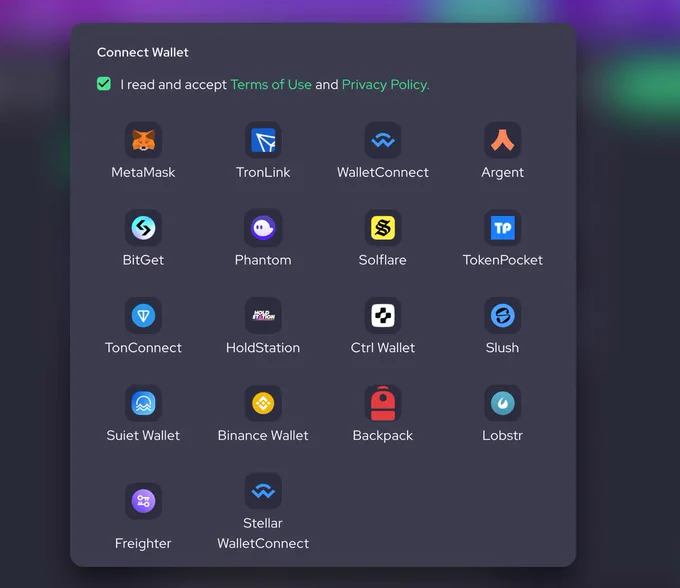The height and width of the screenshot is (588, 680).
Task: Open the Terms of Use link
Action: (271, 84)
